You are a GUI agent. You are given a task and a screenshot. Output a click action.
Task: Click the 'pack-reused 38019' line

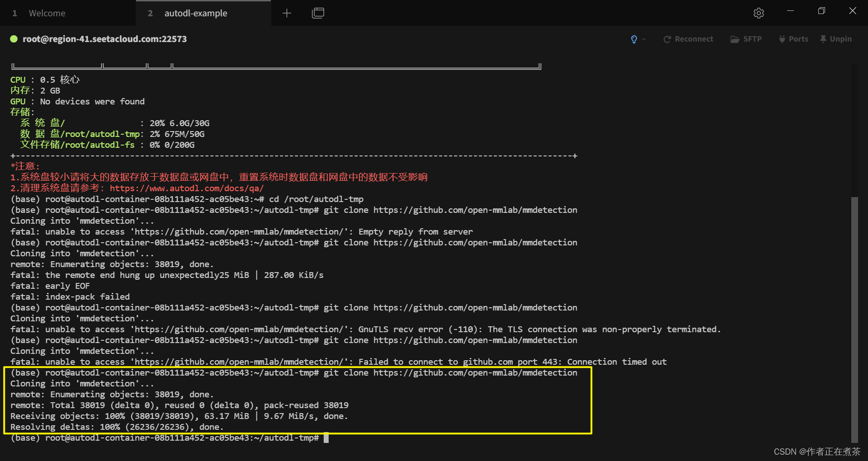coord(179,405)
